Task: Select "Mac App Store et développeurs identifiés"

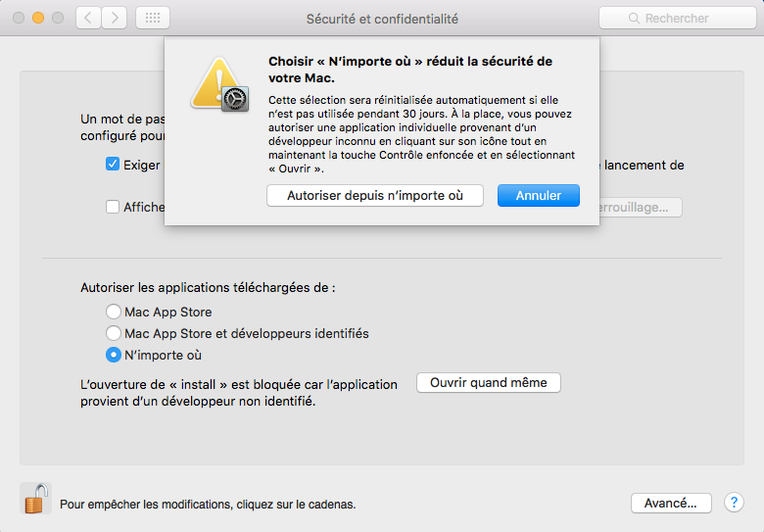Action: click(x=113, y=333)
